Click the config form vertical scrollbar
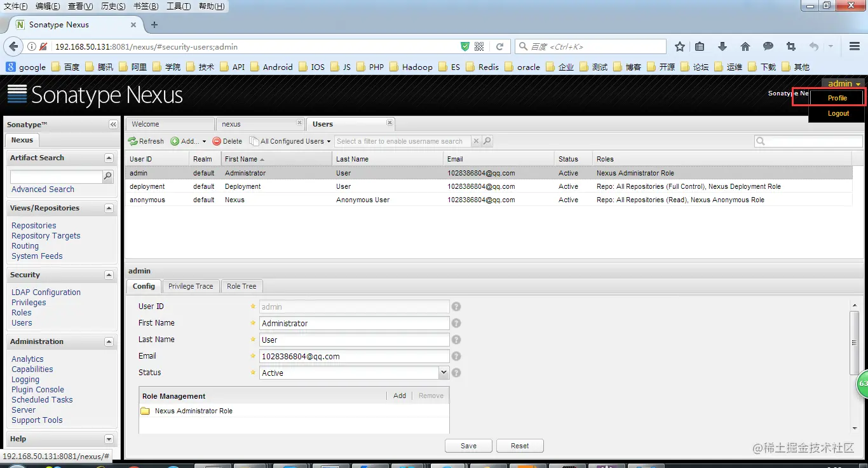This screenshot has height=468, width=868. click(x=855, y=343)
